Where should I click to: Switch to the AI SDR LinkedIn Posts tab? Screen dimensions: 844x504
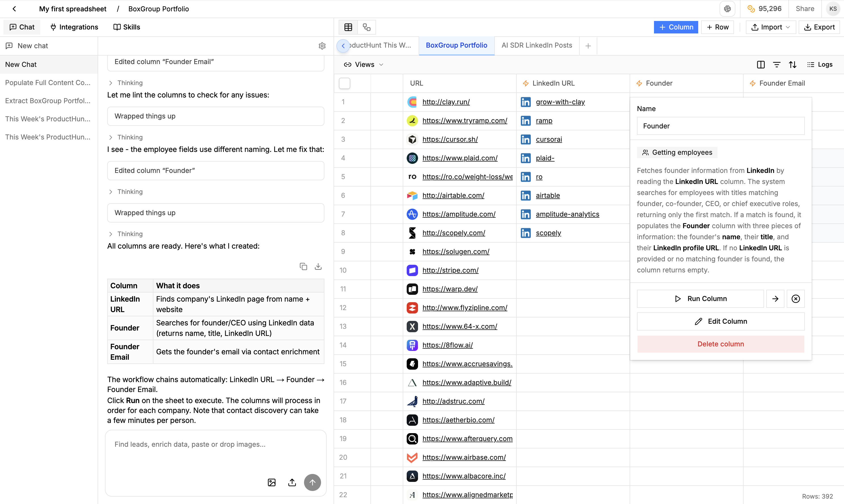click(536, 45)
